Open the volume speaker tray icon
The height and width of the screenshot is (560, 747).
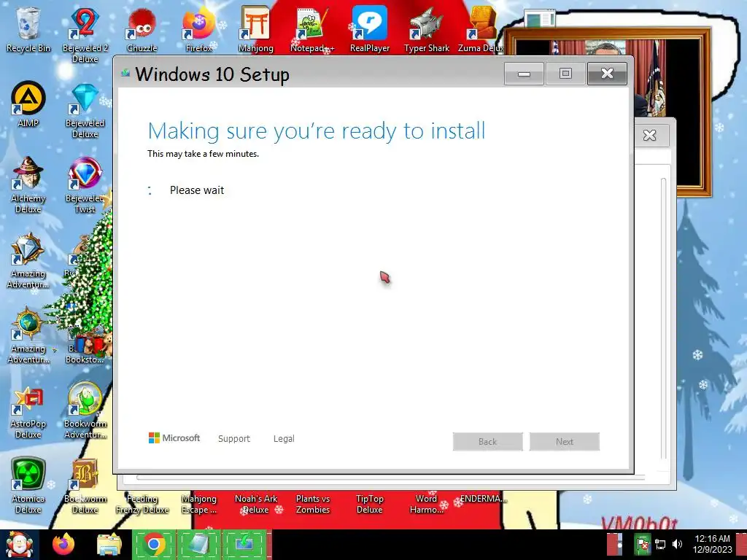point(677,544)
